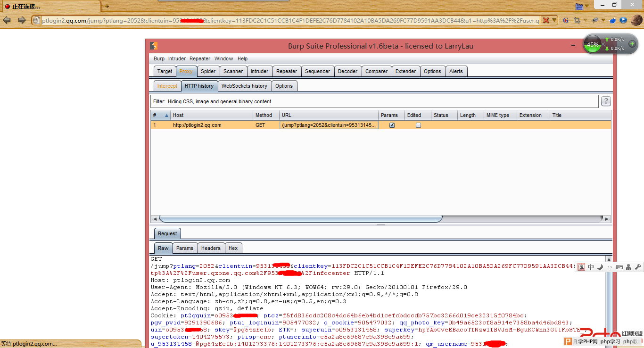Sort by the Host column header
The image size is (644, 348).
[212, 115]
